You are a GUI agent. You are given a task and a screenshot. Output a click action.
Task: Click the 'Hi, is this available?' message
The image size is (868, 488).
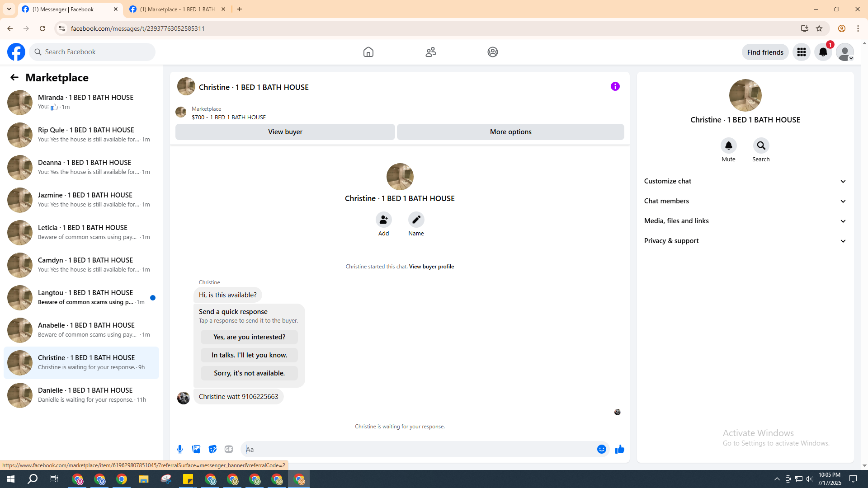coord(228,295)
